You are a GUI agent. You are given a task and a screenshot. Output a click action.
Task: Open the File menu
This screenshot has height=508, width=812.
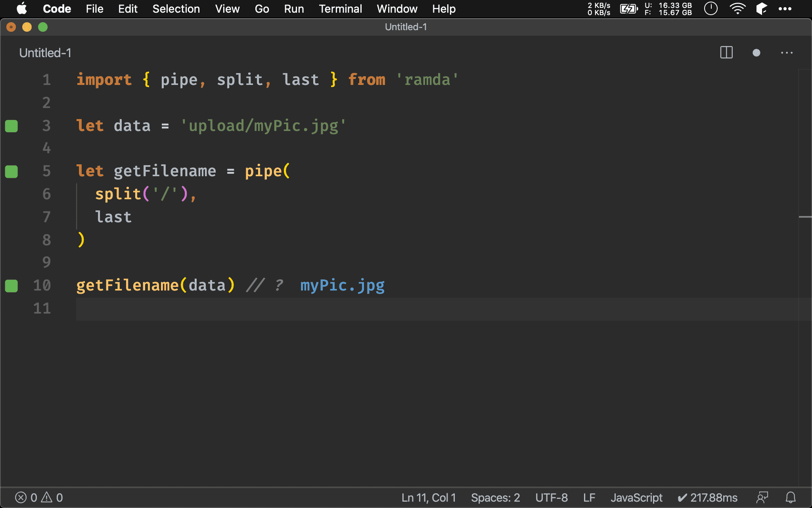[94, 9]
